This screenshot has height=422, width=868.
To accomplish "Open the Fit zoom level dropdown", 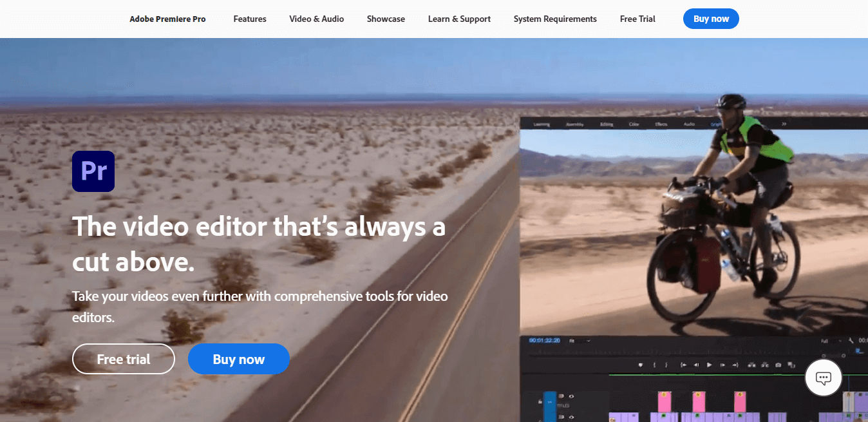I will [579, 341].
